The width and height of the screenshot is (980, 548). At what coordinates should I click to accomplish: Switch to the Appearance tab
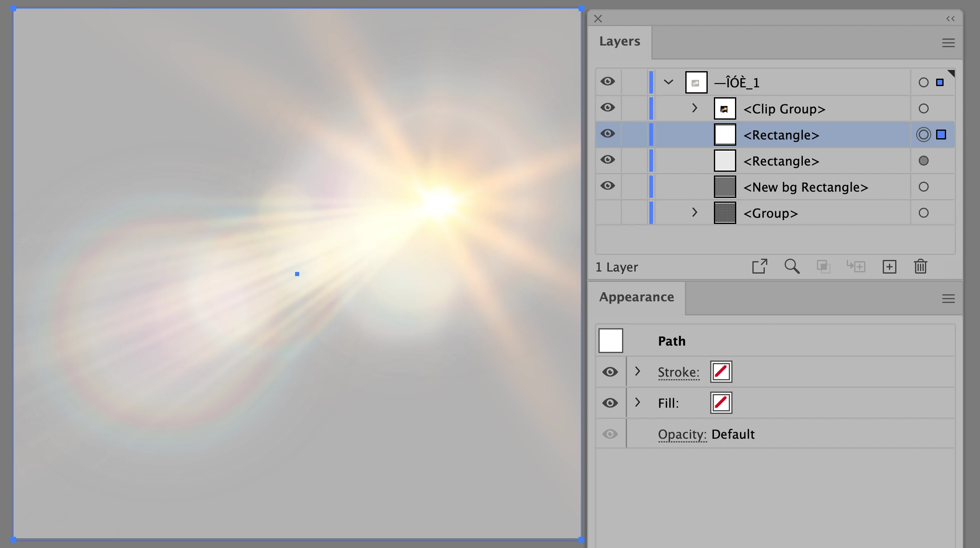pos(637,297)
